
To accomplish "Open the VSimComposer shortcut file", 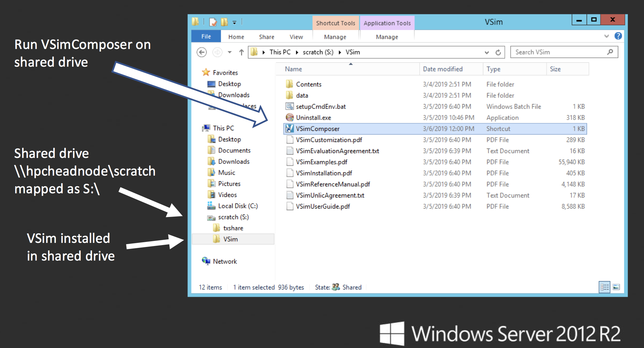I will coord(317,129).
